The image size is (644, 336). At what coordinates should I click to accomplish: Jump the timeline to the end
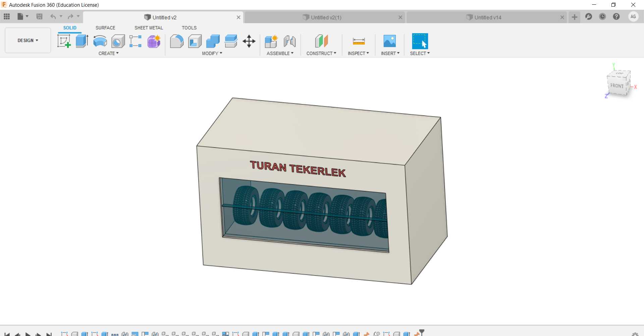pos(49,334)
